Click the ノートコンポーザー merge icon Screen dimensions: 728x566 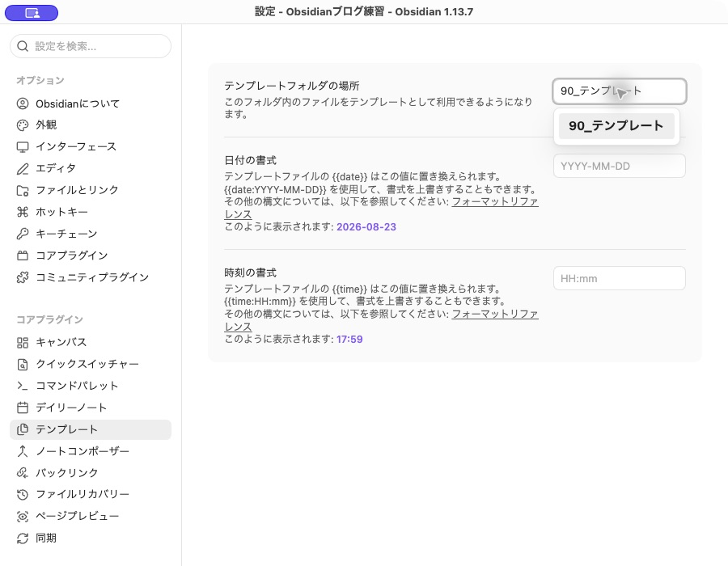pos(23,451)
